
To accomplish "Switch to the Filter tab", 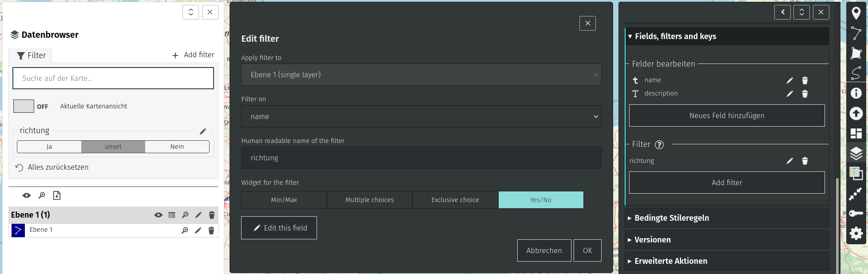I will point(31,56).
